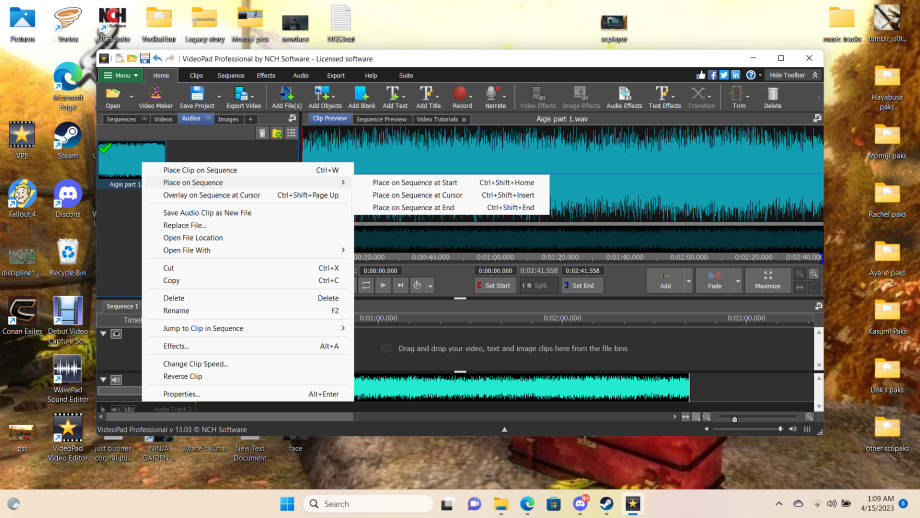Open the Menu dropdown button
Image resolution: width=920 pixels, height=518 pixels.
121,75
